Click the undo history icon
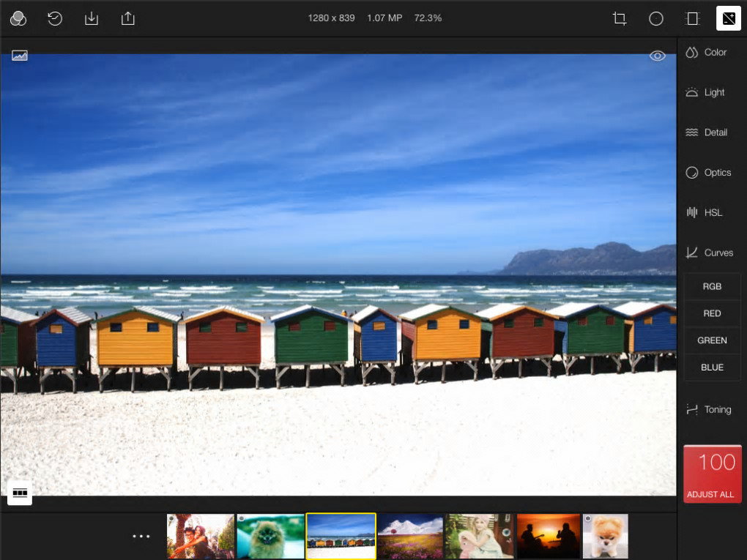 (55, 18)
